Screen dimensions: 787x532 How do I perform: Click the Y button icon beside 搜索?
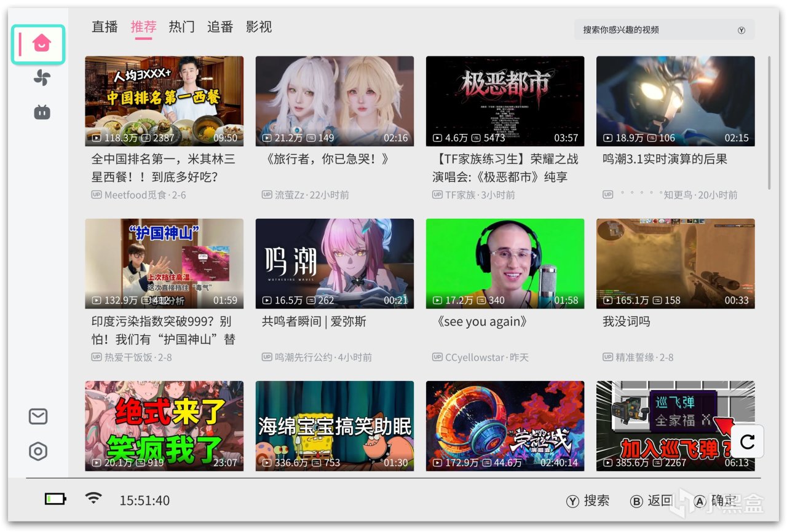573,501
